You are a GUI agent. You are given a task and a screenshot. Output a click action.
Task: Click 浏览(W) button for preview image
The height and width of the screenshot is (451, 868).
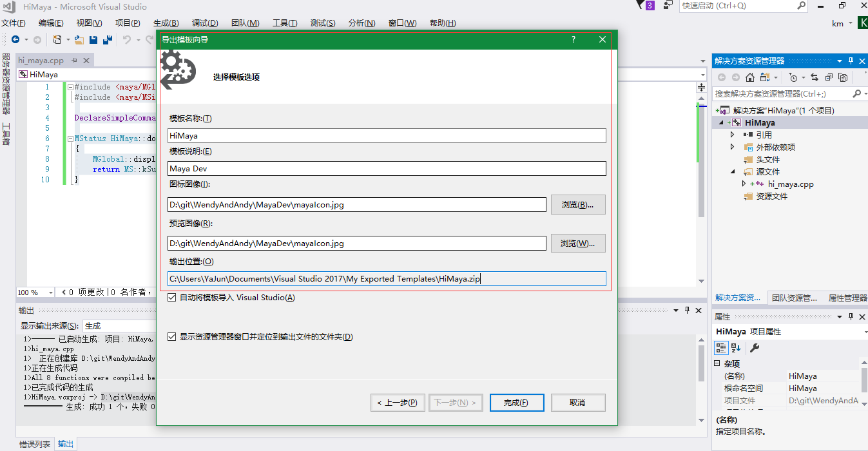[578, 244]
